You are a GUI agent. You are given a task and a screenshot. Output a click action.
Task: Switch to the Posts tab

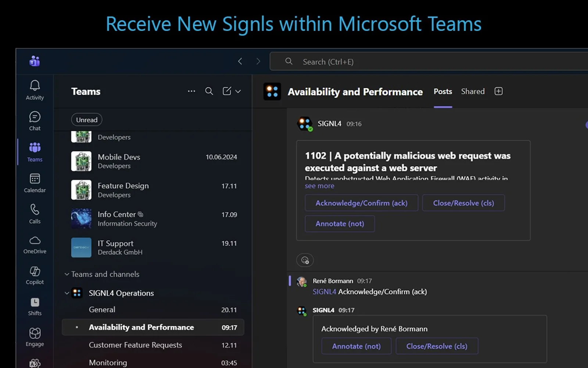[x=443, y=92]
